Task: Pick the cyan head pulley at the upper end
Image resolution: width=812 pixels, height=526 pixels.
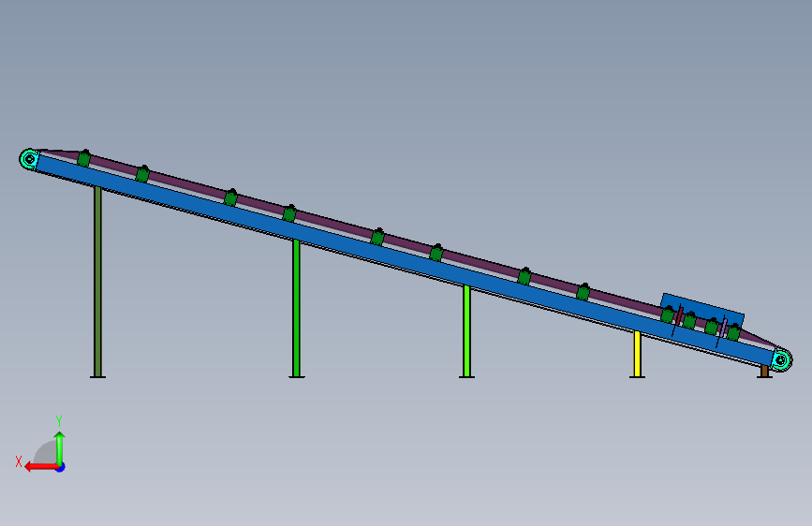Action: (x=30, y=159)
